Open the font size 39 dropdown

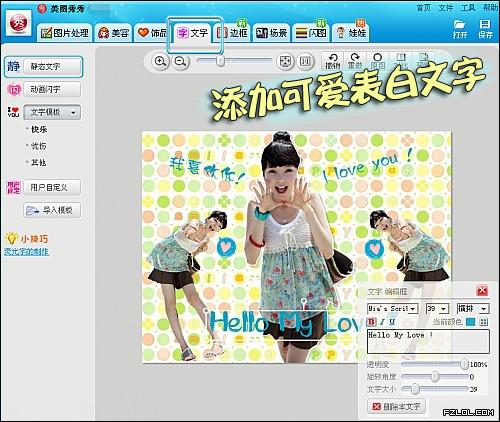[437, 309]
